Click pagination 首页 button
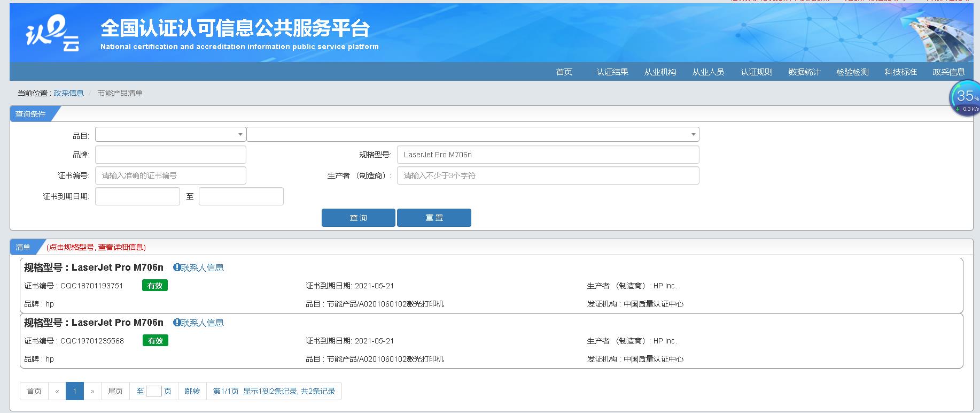Image resolution: width=980 pixels, height=413 pixels. pos(34,391)
